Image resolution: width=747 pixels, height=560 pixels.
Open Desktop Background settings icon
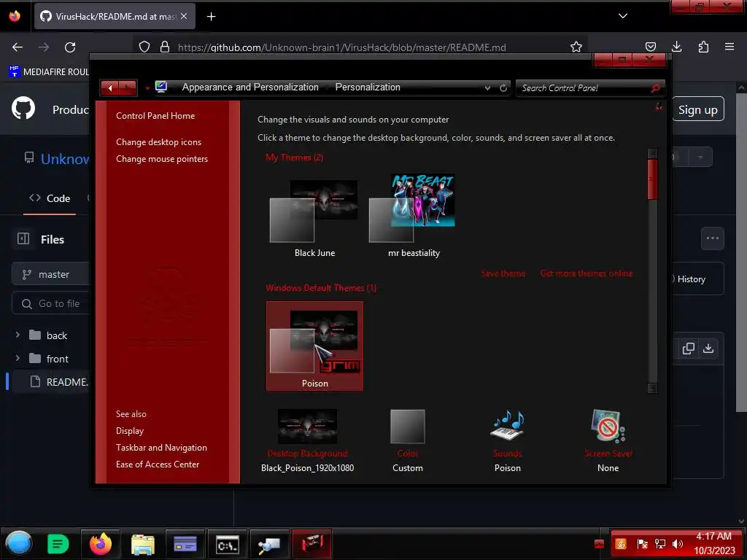click(307, 427)
